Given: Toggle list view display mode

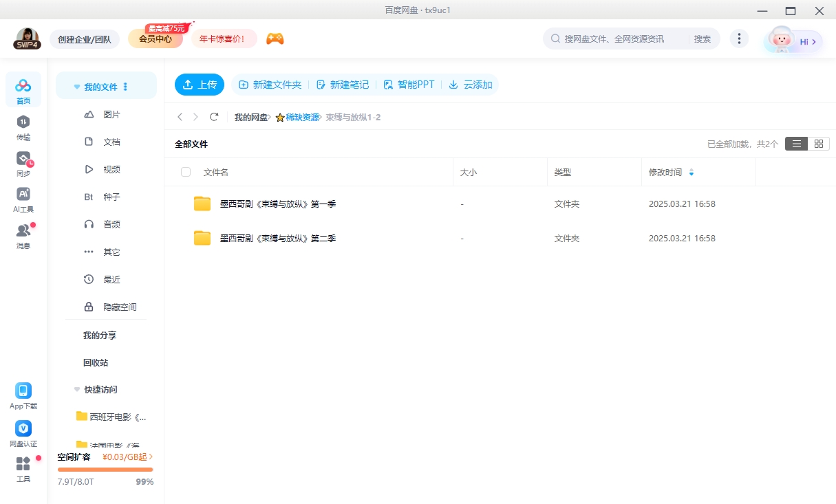Looking at the screenshot, I should 797,144.
